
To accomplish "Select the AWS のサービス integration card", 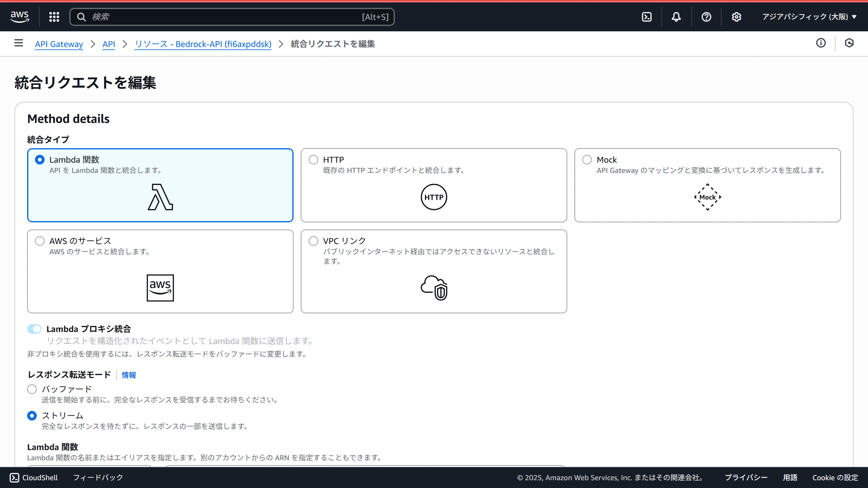I will (x=40, y=241).
